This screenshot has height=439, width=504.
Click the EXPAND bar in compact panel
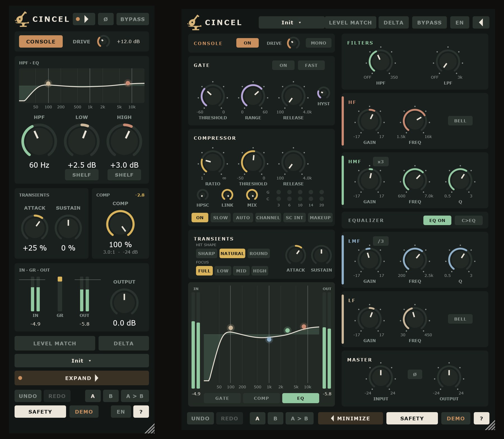pyautogui.click(x=81, y=378)
